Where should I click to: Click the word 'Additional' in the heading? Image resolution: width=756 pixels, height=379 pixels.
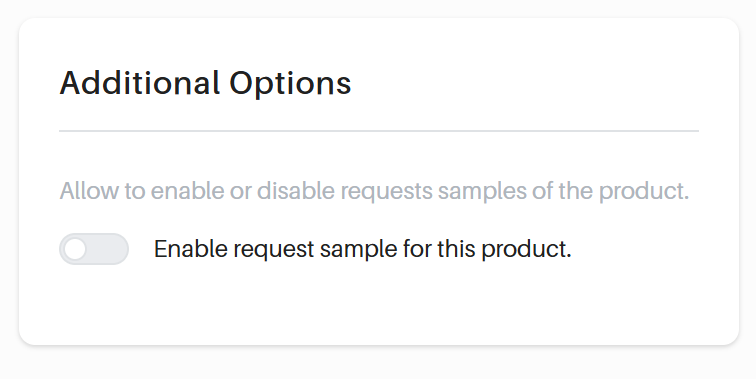(x=140, y=82)
